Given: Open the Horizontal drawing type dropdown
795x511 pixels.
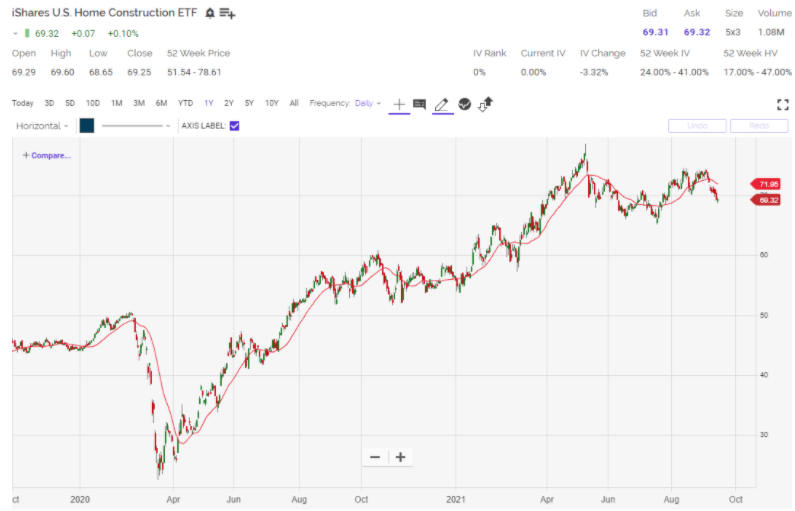Looking at the screenshot, I should tap(42, 126).
